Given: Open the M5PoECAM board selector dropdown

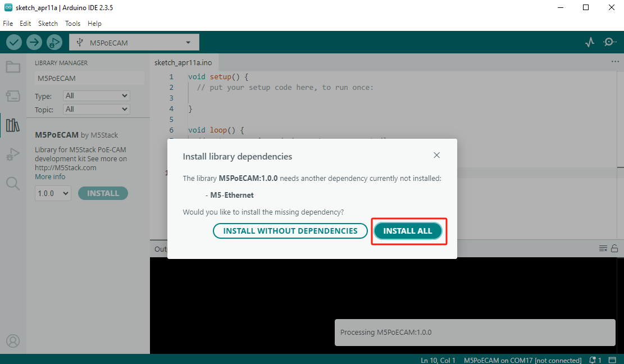Looking at the screenshot, I should pyautogui.click(x=134, y=42).
